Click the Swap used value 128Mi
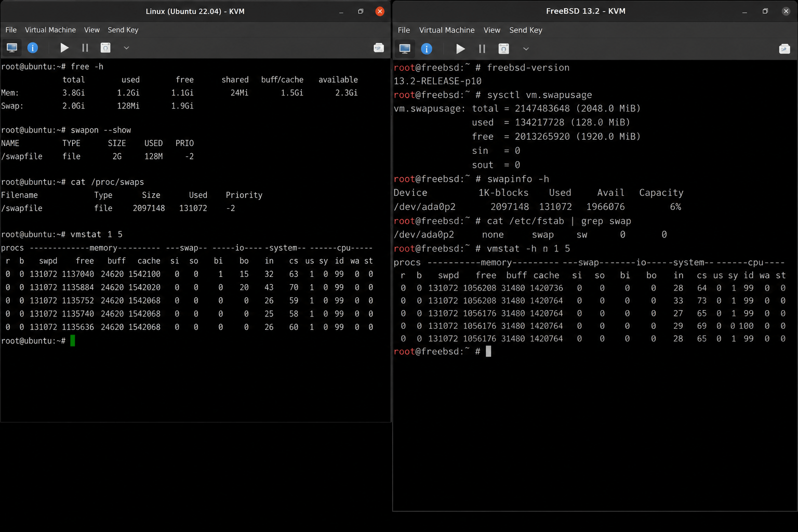 point(128,105)
